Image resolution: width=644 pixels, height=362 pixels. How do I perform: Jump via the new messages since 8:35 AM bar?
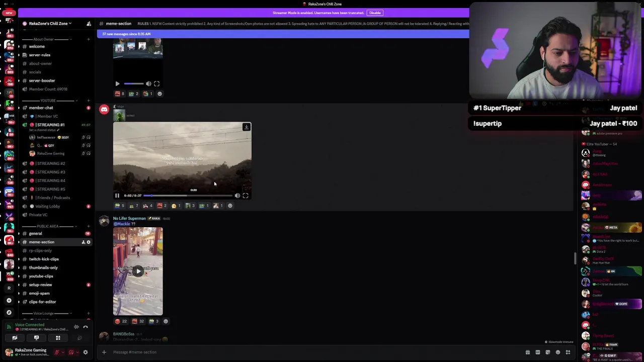tap(283, 34)
